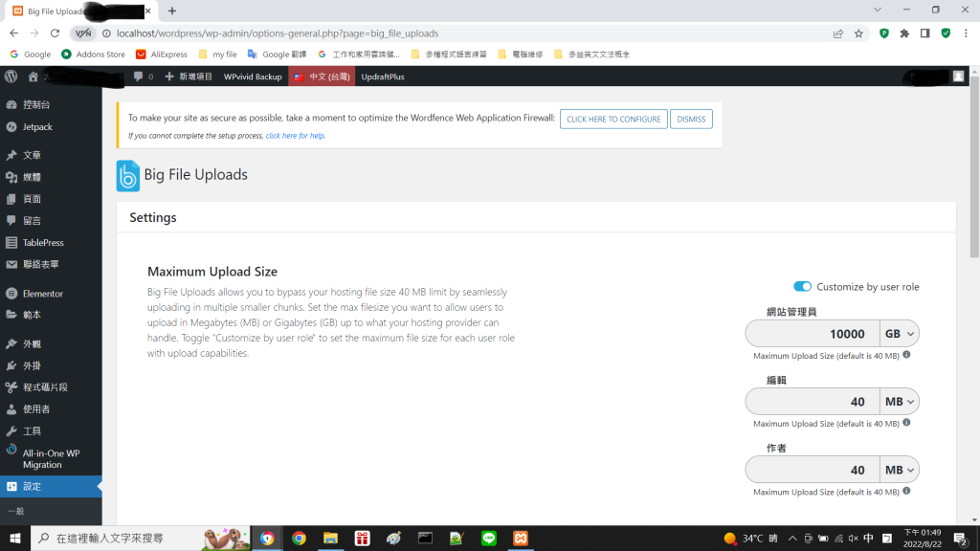
Task: Open Chrome three-dot menu
Action: 966,33
